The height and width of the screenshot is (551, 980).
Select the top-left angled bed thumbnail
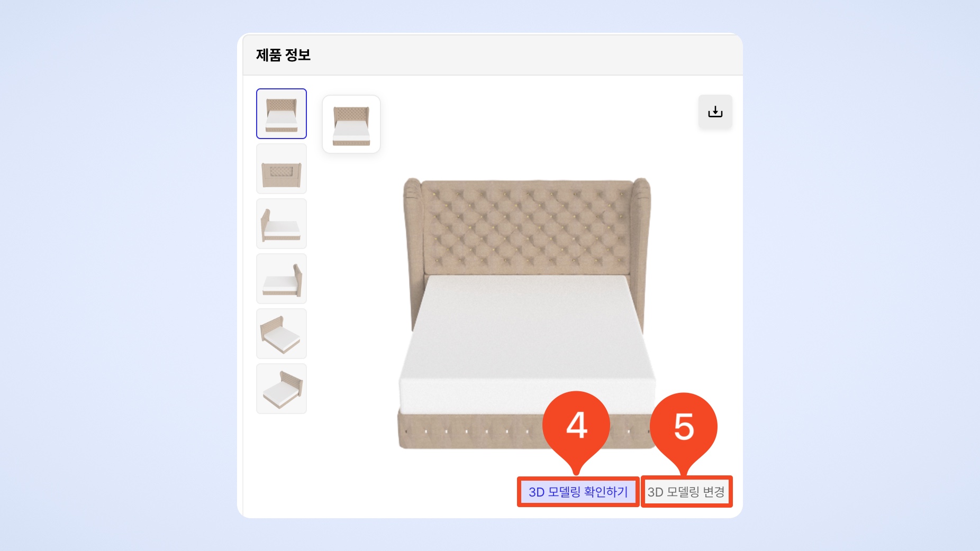click(282, 334)
